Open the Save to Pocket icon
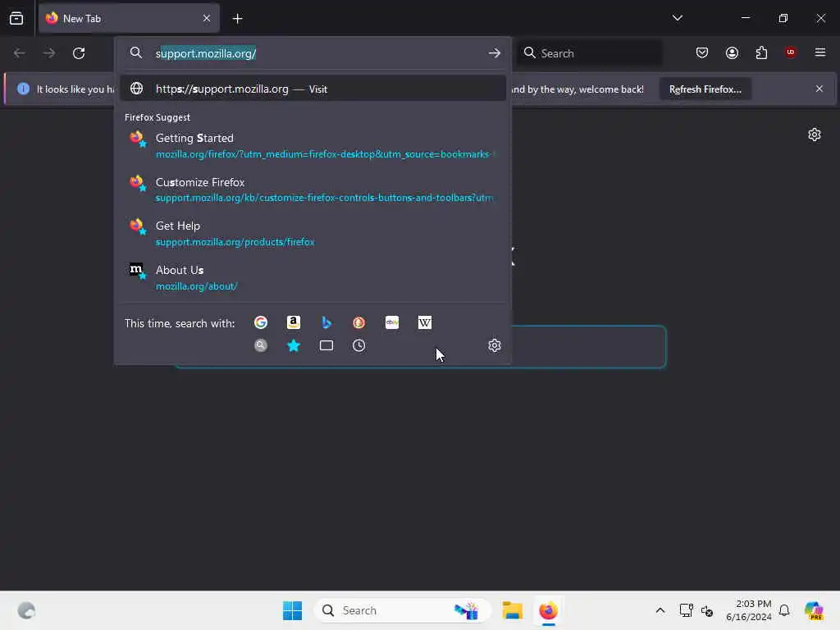 (702, 52)
